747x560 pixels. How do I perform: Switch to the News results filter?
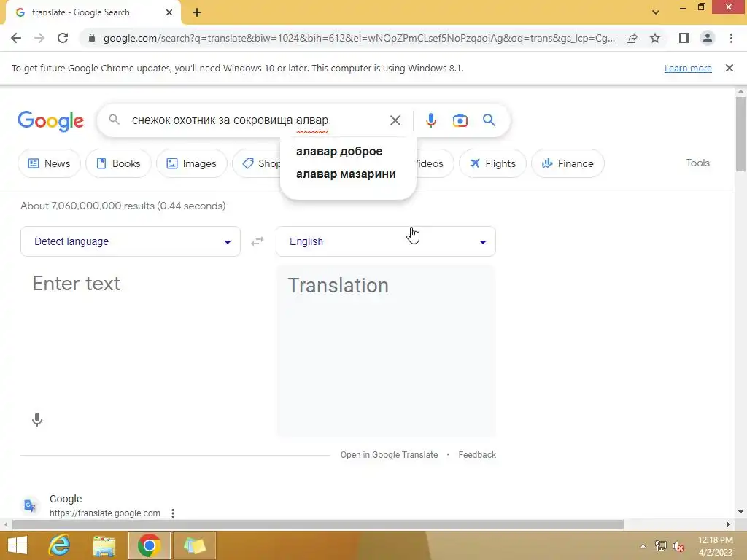click(x=49, y=163)
